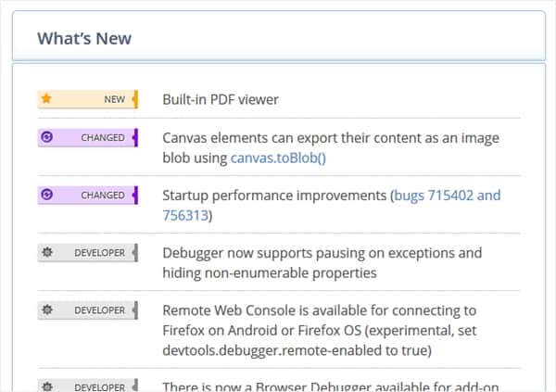Click the Debugger now supports pausing text
The image size is (556, 392).
point(322,263)
